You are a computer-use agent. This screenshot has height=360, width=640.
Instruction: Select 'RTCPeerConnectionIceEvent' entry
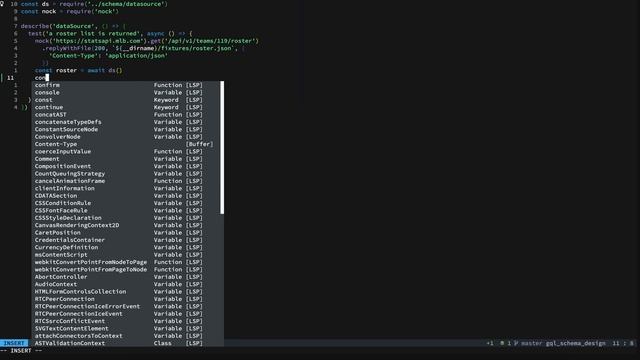[x=128, y=313]
